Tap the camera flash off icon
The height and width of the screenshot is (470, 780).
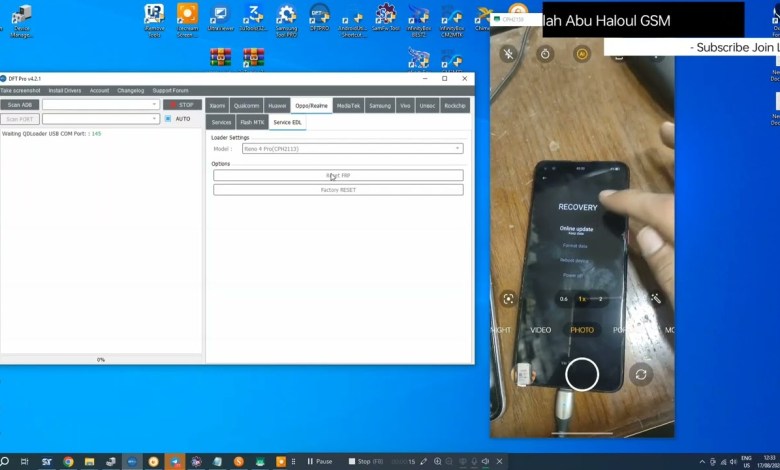point(509,54)
